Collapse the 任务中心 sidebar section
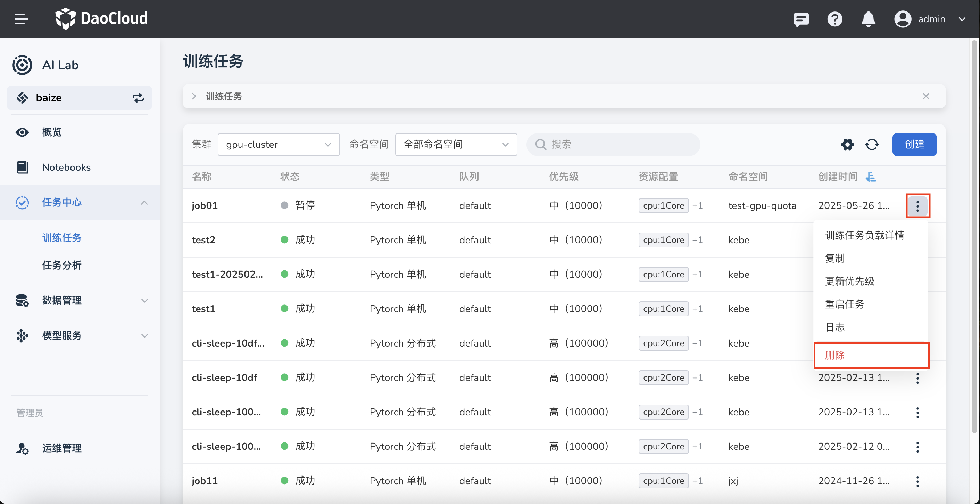The image size is (980, 504). tap(144, 203)
